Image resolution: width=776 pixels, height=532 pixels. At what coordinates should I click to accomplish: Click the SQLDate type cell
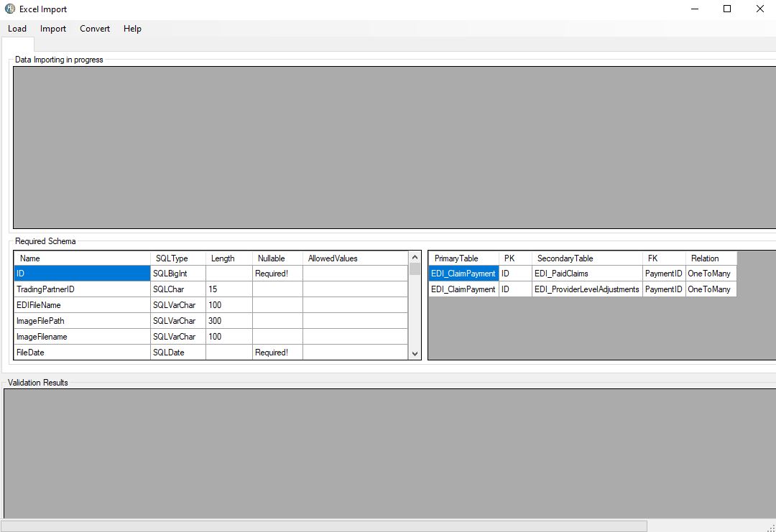click(x=178, y=352)
